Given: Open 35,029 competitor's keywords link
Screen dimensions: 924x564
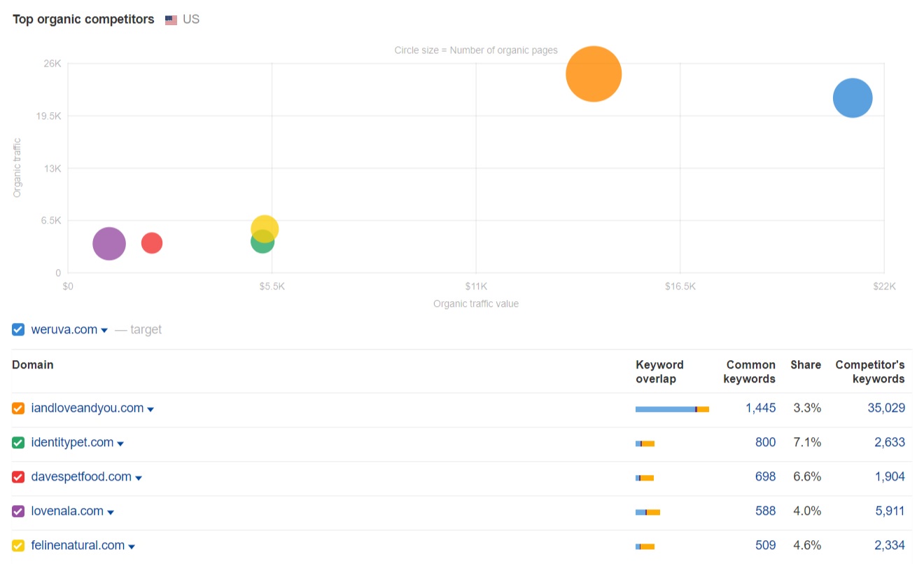Looking at the screenshot, I should pos(885,408).
